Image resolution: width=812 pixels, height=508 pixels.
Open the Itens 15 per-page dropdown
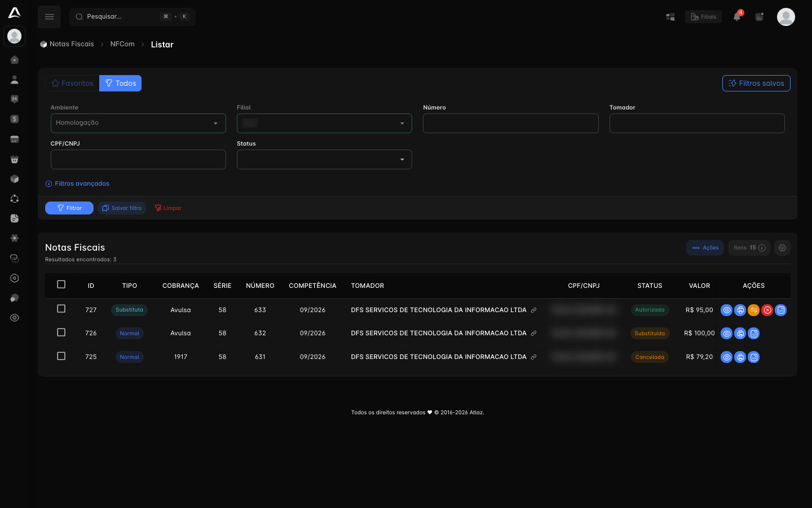[749, 248]
